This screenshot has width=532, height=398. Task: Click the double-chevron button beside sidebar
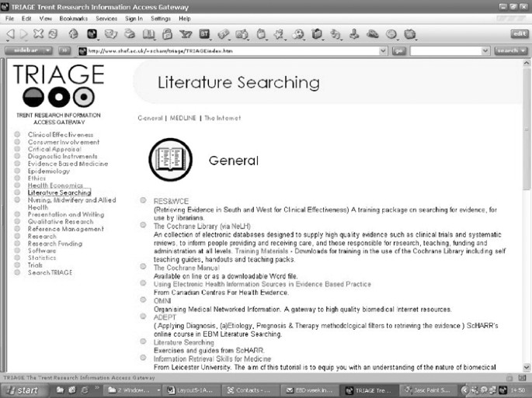tap(64, 50)
